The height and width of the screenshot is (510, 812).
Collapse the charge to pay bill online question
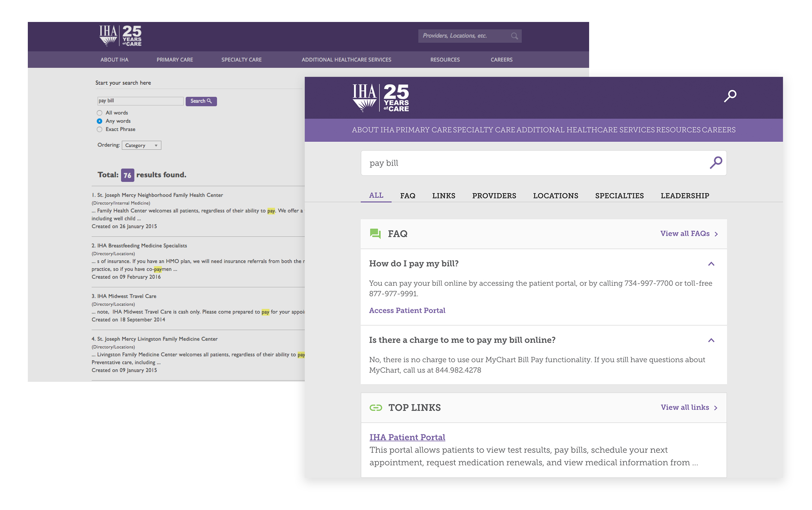(x=711, y=340)
